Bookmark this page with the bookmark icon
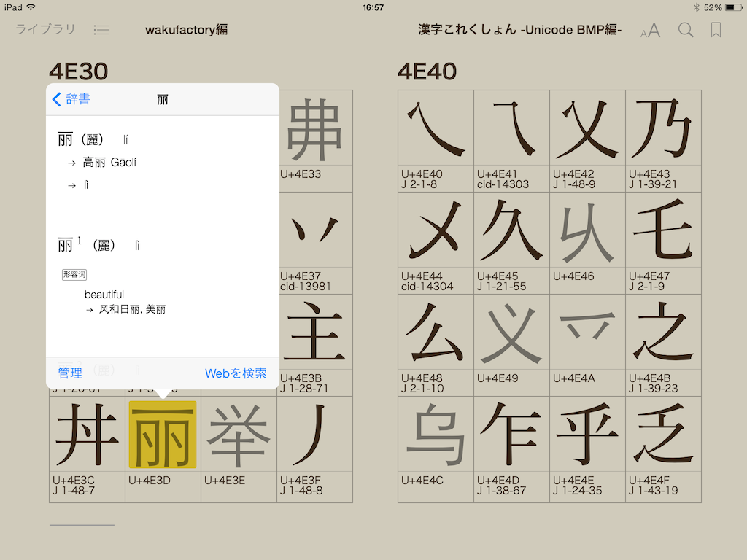 [x=716, y=30]
